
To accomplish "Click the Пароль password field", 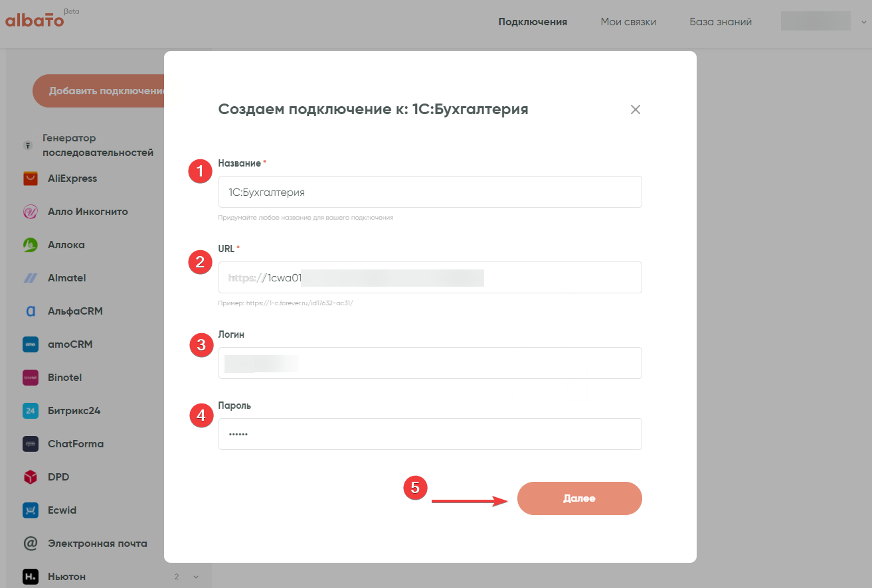I will pyautogui.click(x=430, y=434).
